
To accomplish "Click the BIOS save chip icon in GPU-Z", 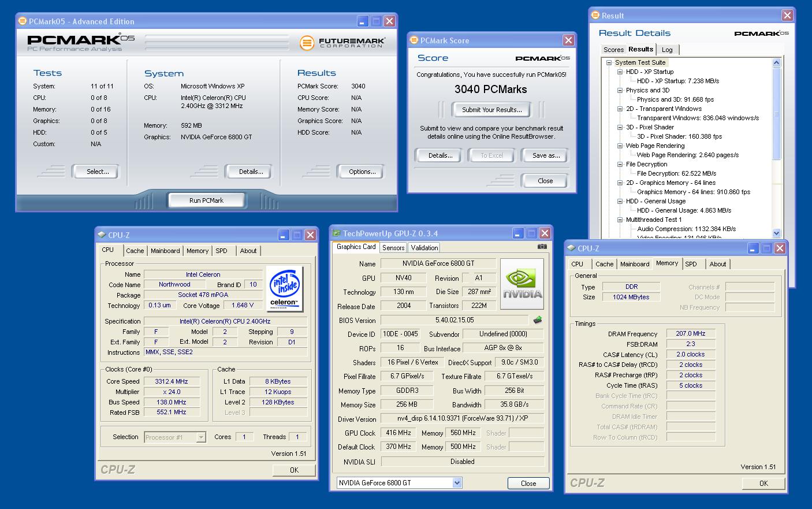I will [x=537, y=319].
